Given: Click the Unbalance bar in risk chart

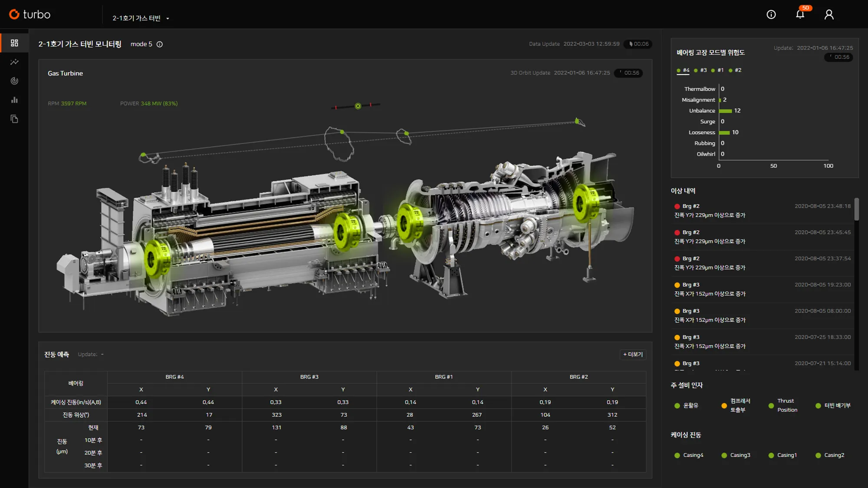Looking at the screenshot, I should pyautogui.click(x=725, y=111).
